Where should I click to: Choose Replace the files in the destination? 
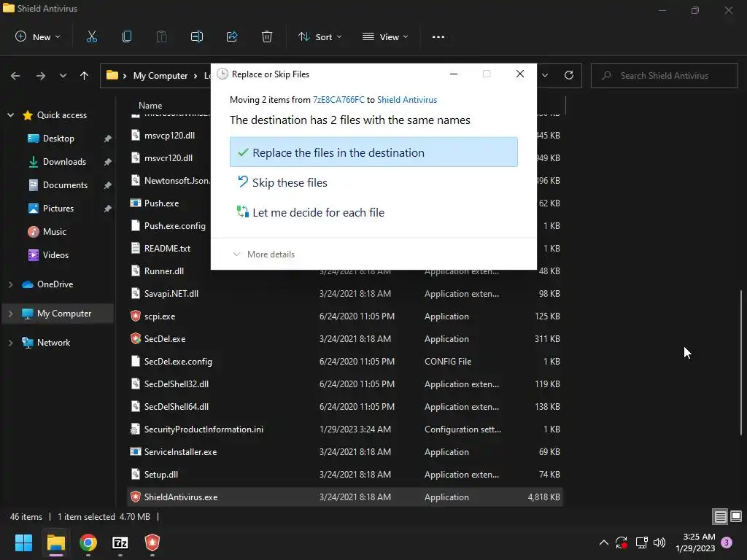(373, 152)
